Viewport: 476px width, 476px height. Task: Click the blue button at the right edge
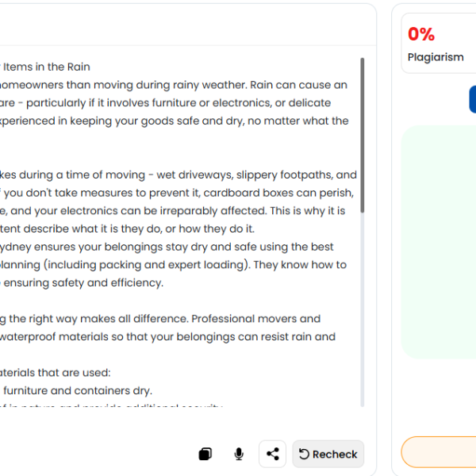473,99
